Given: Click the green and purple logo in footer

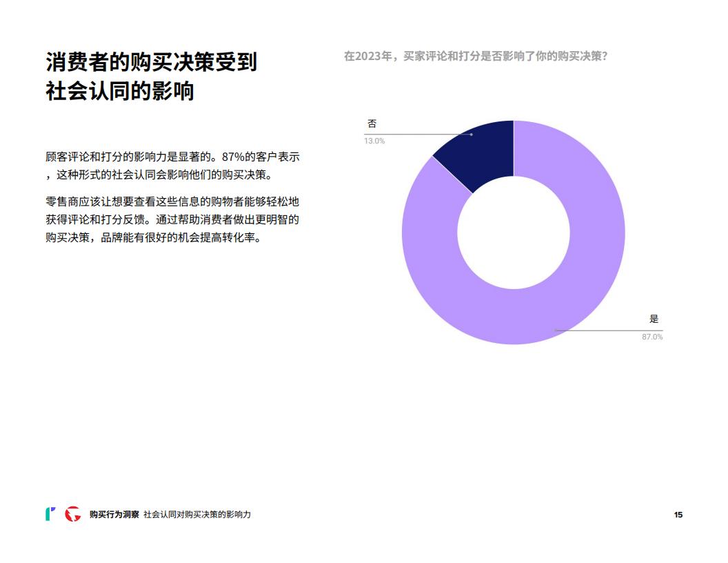Looking at the screenshot, I should 50,514.
